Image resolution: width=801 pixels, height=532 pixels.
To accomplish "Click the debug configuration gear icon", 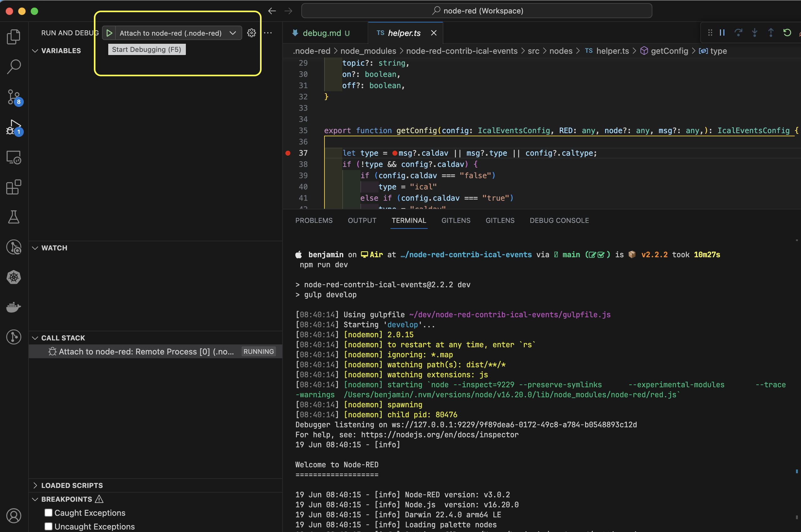I will [x=251, y=33].
